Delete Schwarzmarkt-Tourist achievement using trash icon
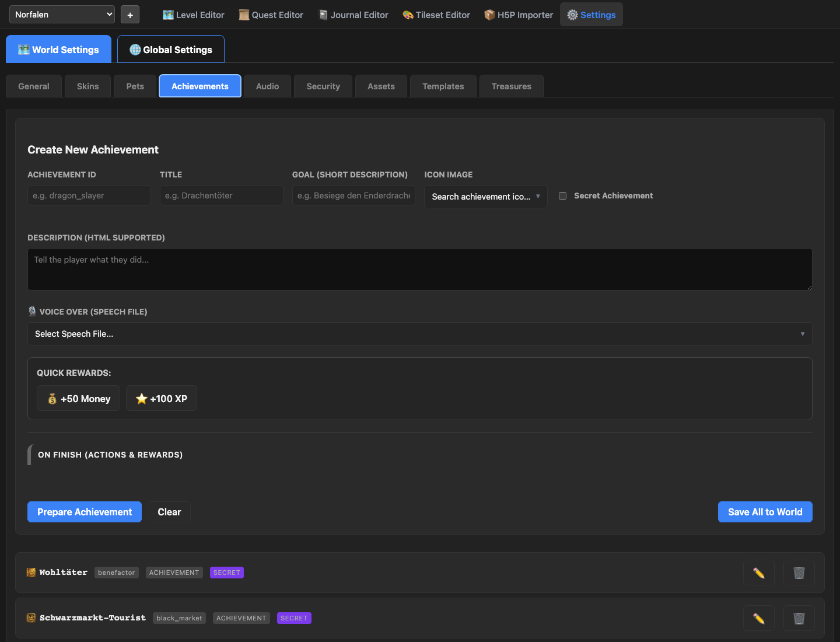The height and width of the screenshot is (642, 840). coord(799,618)
